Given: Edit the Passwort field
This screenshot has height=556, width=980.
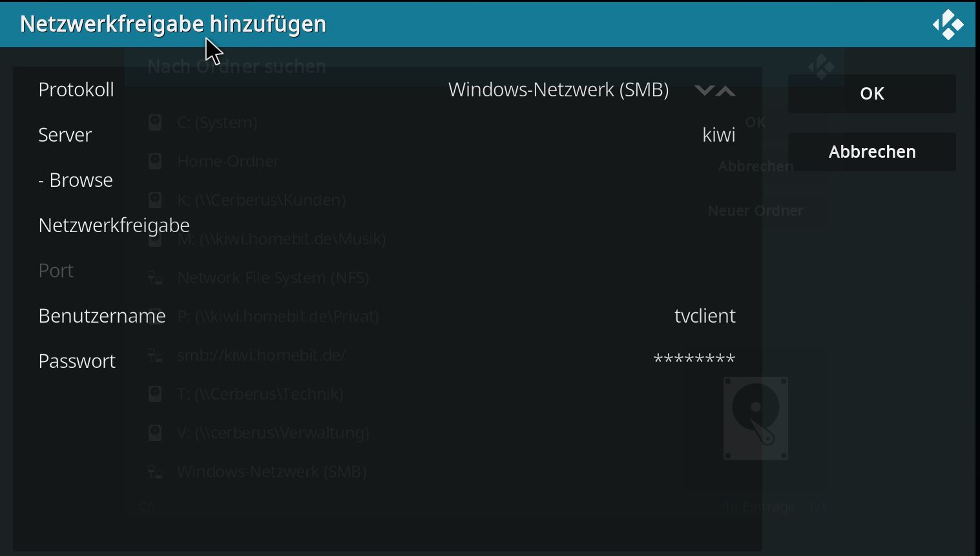Looking at the screenshot, I should pyautogui.click(x=387, y=361).
